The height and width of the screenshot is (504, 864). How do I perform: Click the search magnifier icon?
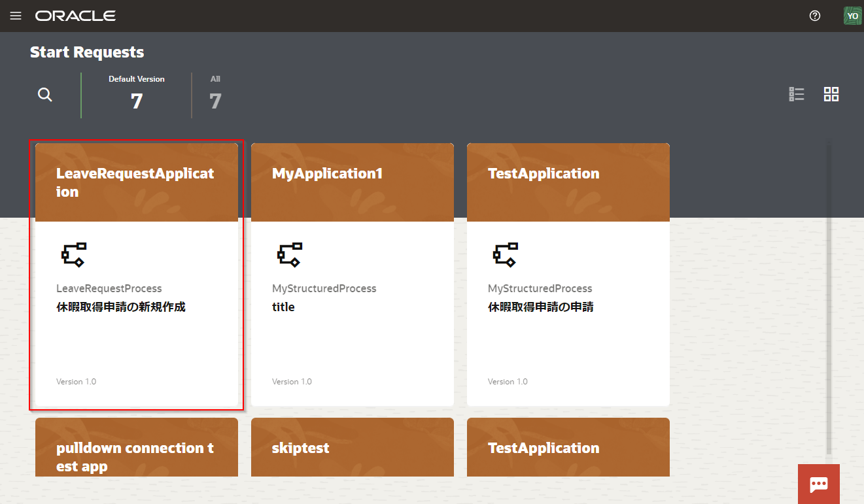tap(44, 95)
